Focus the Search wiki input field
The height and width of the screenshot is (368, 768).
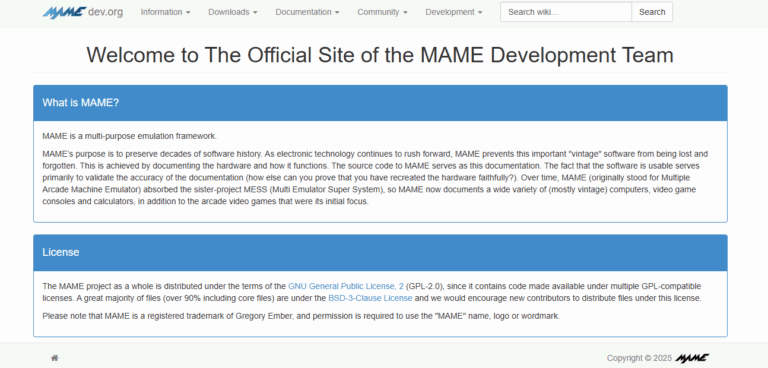coord(566,12)
